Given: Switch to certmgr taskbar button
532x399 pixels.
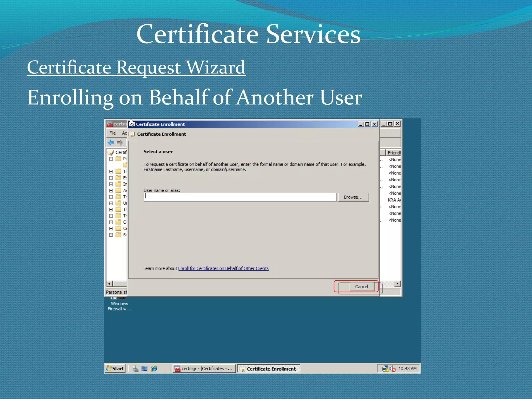Looking at the screenshot, I should click(x=204, y=369).
